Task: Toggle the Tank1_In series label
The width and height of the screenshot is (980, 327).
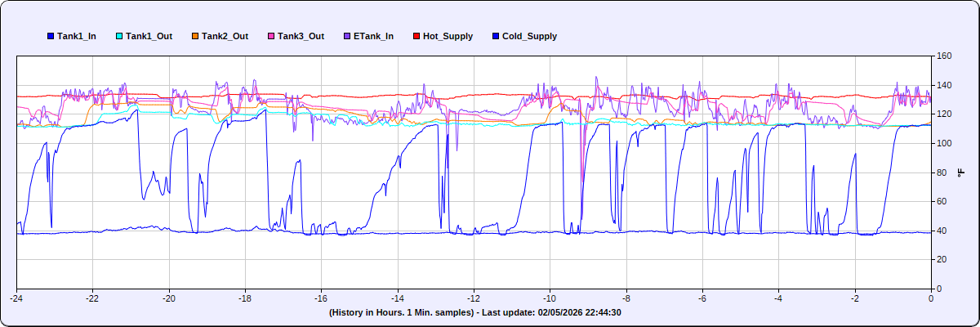Action: (x=77, y=37)
